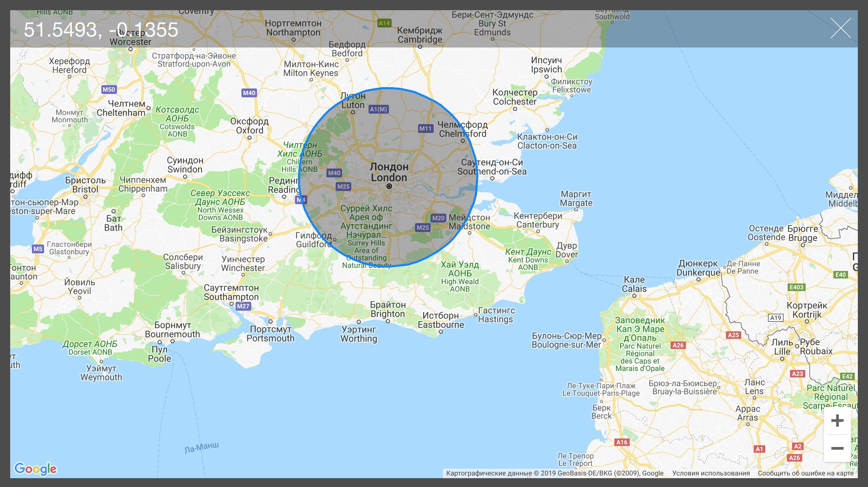The width and height of the screenshot is (868, 487).
Task: Click the Ла-Манш channel label
Action: click(x=201, y=447)
